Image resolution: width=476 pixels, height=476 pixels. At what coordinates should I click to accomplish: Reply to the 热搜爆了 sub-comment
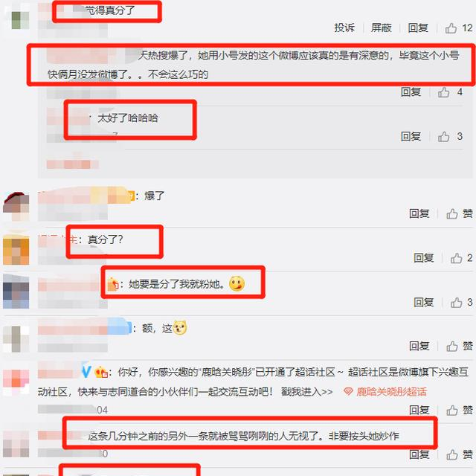[411, 91]
